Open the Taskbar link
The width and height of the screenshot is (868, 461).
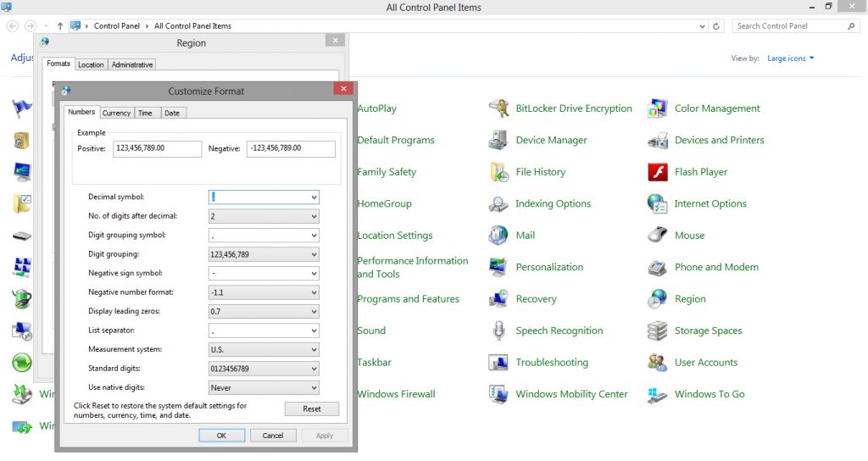point(374,363)
